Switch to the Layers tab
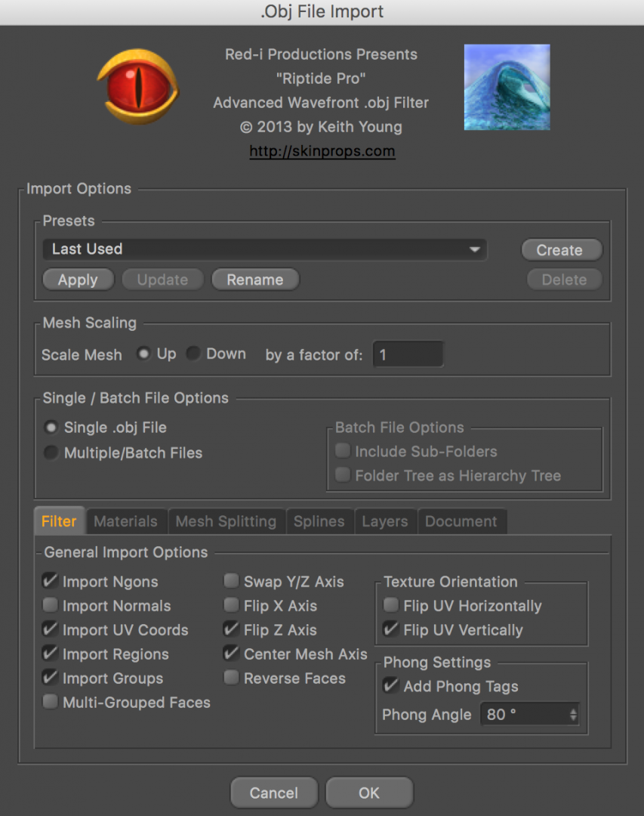The height and width of the screenshot is (816, 644). [x=385, y=521]
